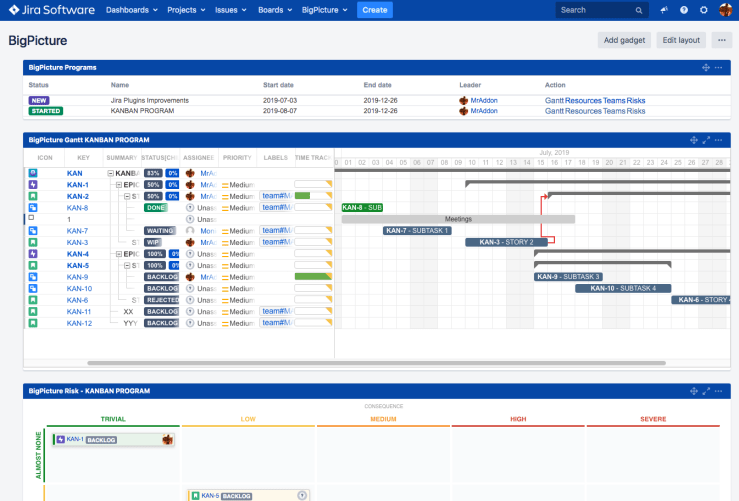Click move handle on BigPicture Programs gadget
Screen dimensions: 739x501
tap(706, 67)
